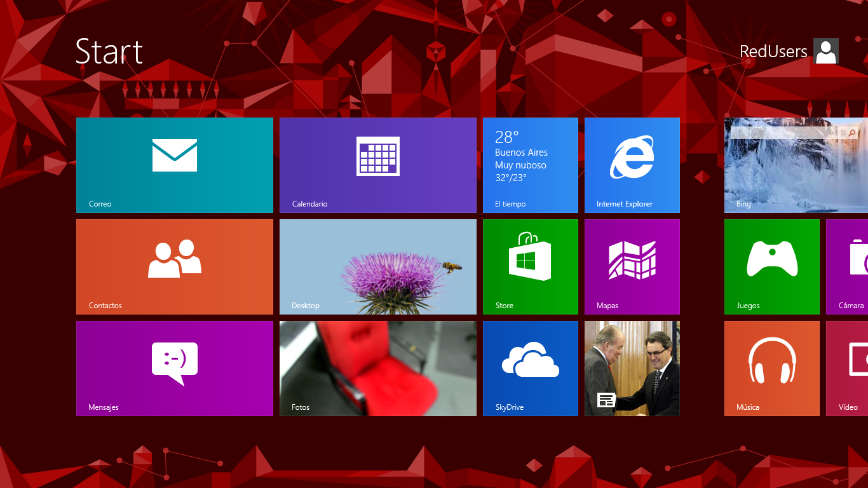
Task: Open the Cámara tile
Action: pos(847,267)
